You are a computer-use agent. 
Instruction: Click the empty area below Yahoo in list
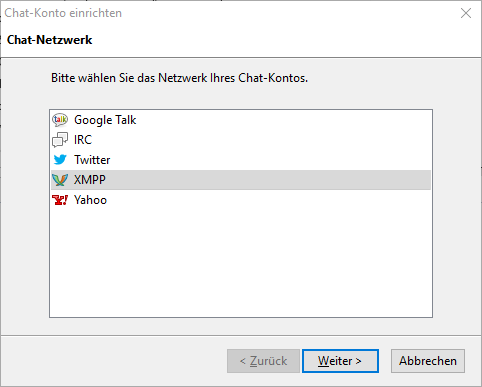tap(241, 263)
